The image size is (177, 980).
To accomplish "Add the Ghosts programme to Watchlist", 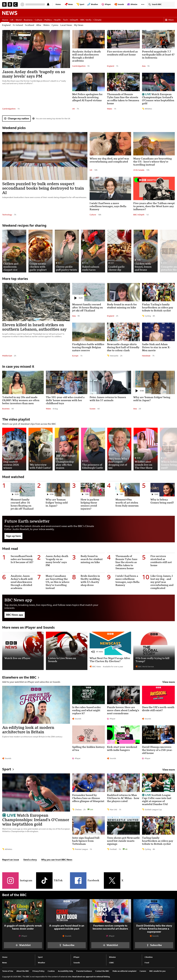I will point(23,945).
